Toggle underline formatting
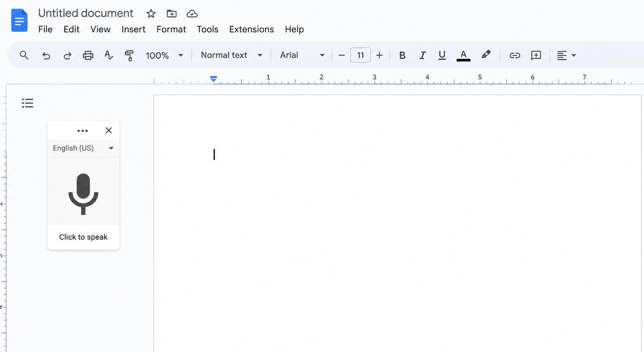Screen dimensions: 644x352 click(x=442, y=55)
